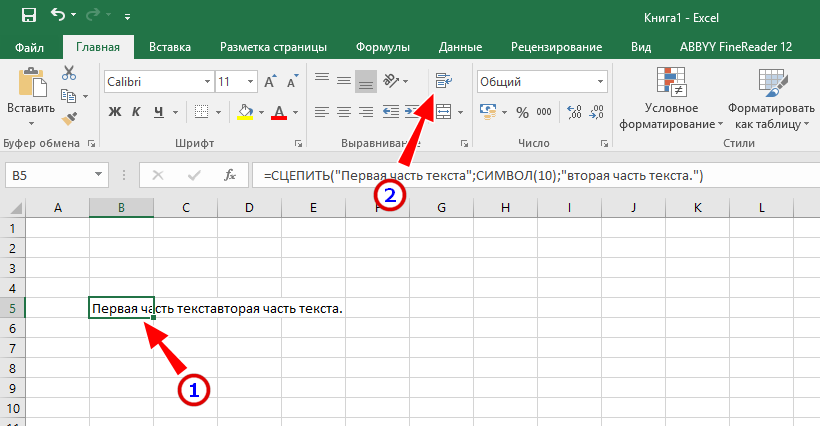The width and height of the screenshot is (820, 426).
Task: Cancel formula entry with the X
Action: (157, 176)
